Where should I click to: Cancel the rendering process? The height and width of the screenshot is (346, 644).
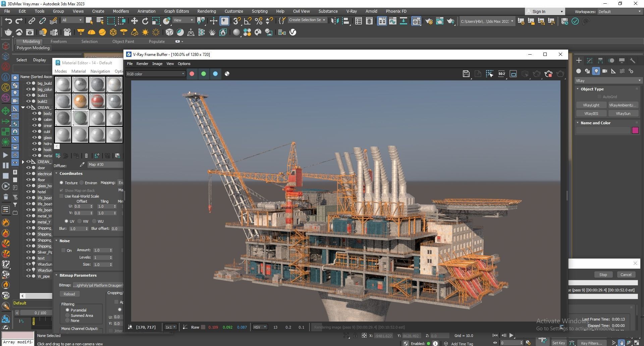[x=626, y=275]
